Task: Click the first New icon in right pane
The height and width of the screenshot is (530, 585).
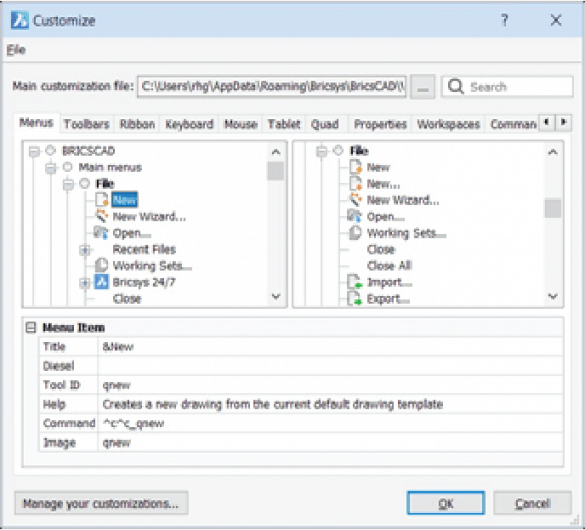Action: click(x=356, y=167)
